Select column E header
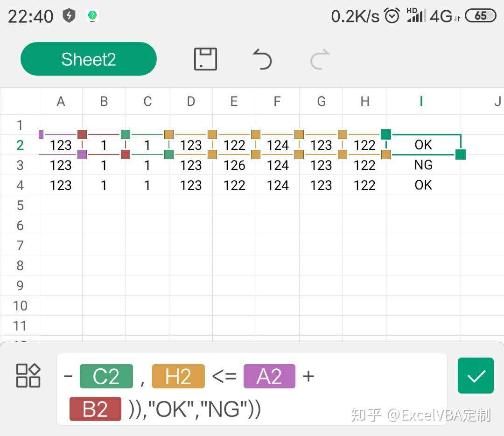504x436 pixels. coord(234,101)
